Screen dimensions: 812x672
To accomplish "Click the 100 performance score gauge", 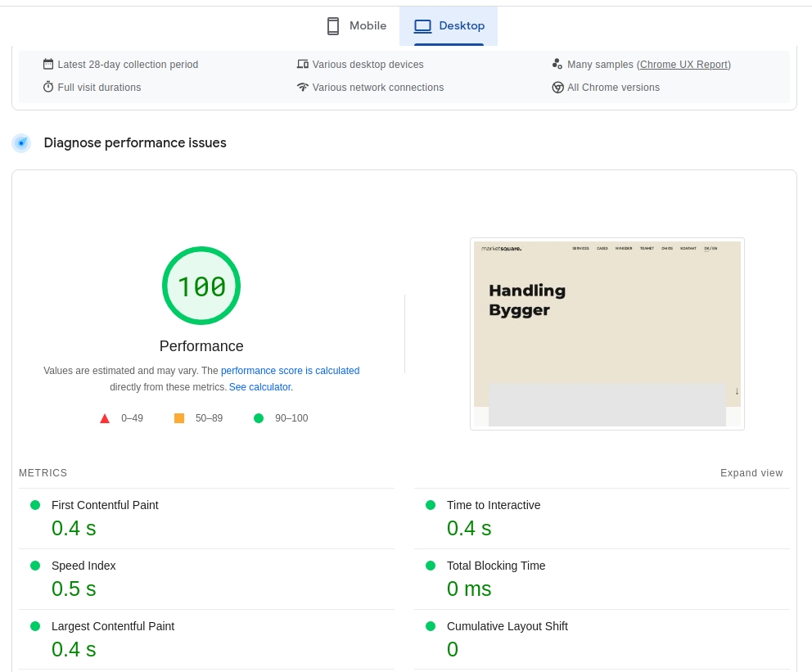I will click(x=201, y=286).
